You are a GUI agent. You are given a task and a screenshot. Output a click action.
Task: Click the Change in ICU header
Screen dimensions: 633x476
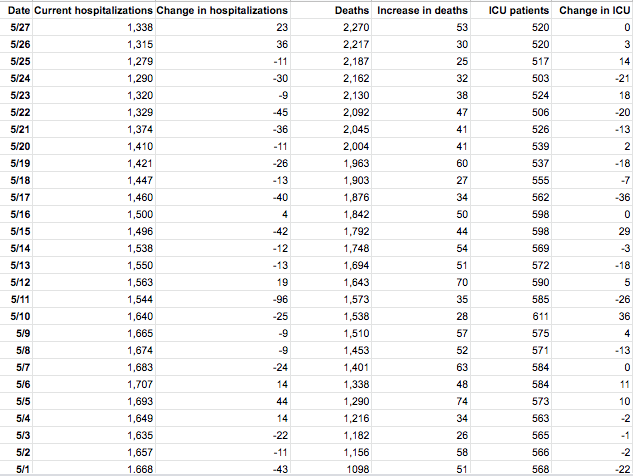click(x=594, y=10)
